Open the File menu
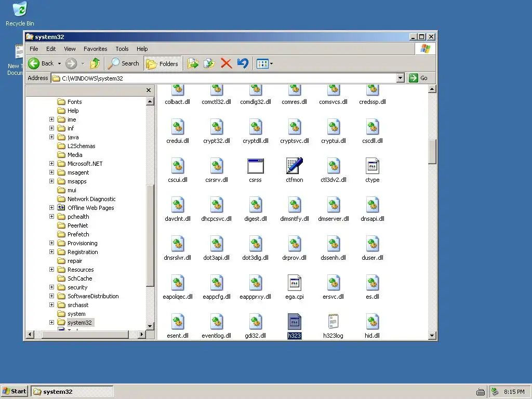 point(34,49)
